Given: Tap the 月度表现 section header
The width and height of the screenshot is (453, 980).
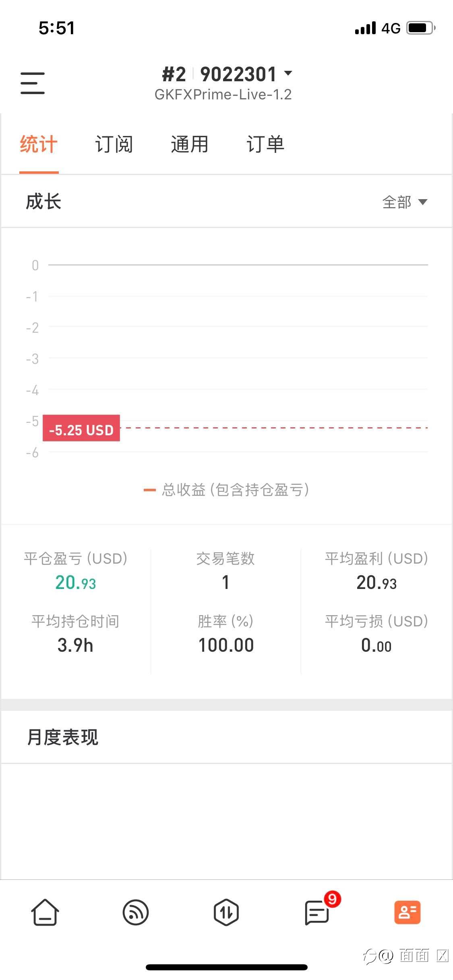Looking at the screenshot, I should click(x=63, y=737).
